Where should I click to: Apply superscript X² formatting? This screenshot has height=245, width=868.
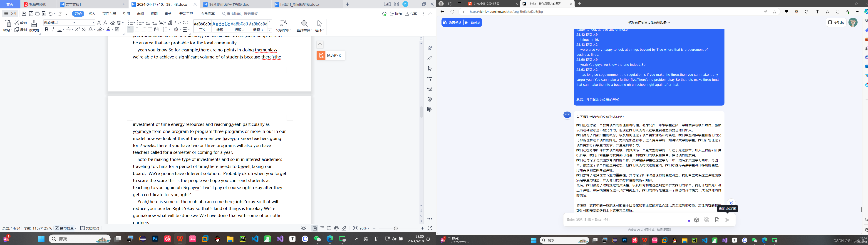pyautogui.click(x=77, y=30)
